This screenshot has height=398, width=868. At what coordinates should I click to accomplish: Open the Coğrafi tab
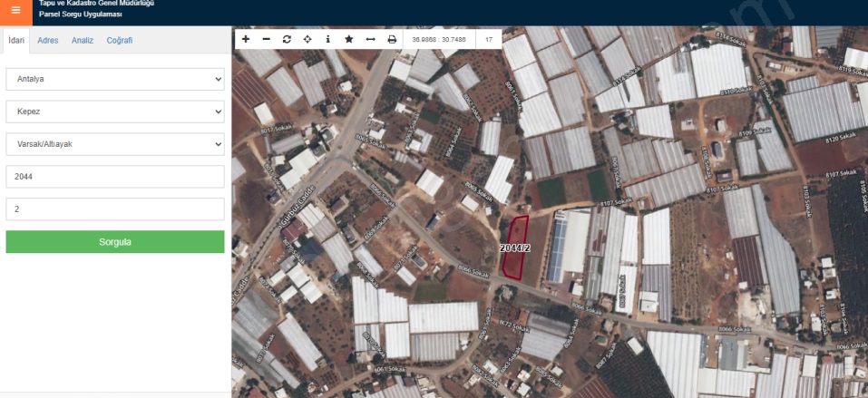point(120,41)
